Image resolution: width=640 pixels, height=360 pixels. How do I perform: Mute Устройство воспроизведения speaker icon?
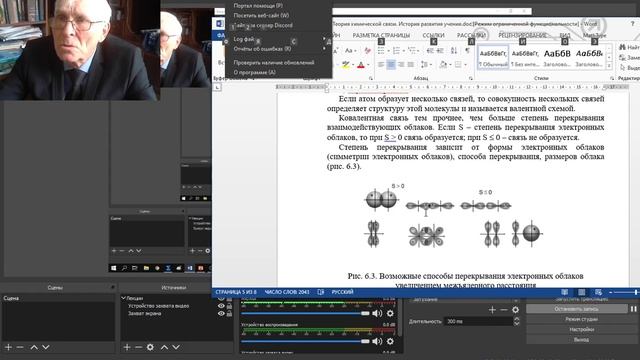click(377, 341)
